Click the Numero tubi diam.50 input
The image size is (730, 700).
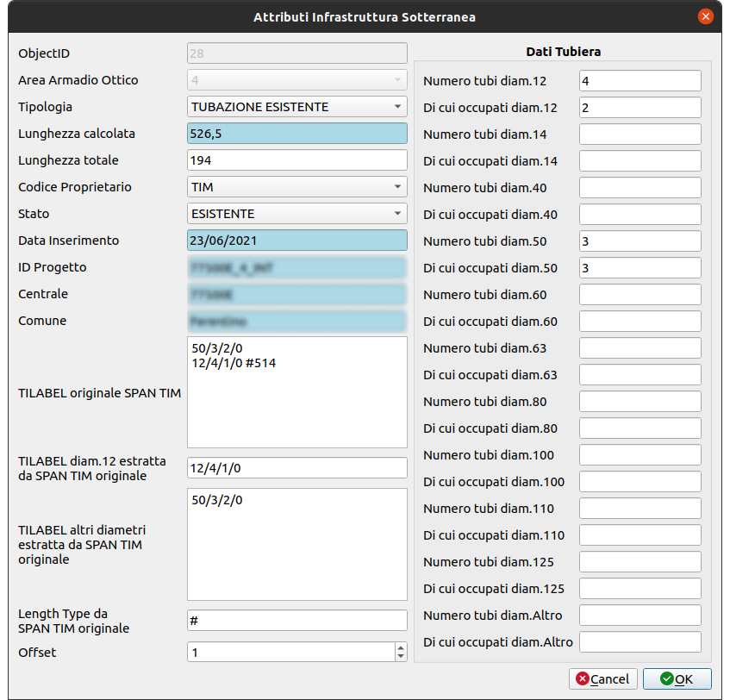[640, 241]
